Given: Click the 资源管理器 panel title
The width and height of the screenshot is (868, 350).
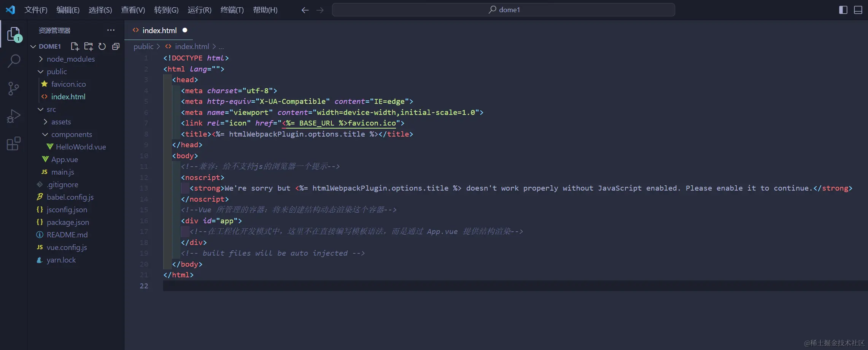Looking at the screenshot, I should (x=54, y=30).
